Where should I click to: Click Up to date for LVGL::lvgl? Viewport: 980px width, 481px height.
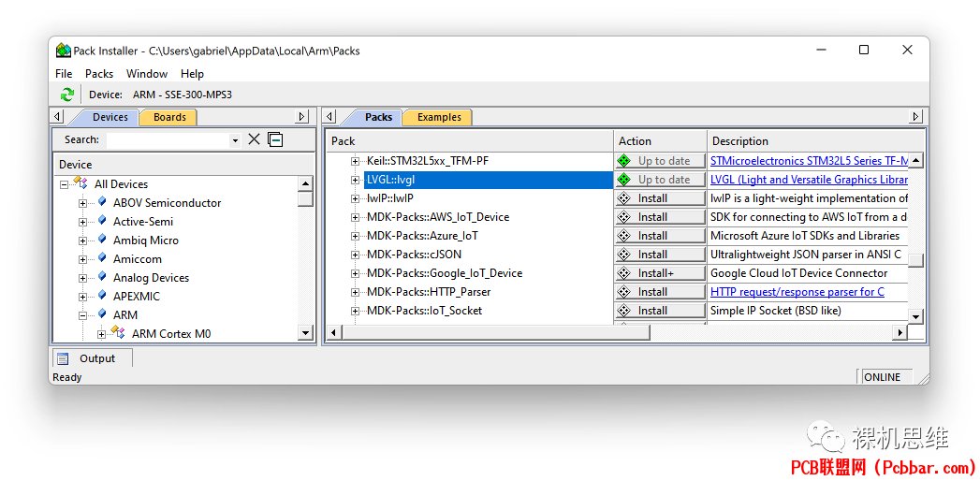tap(660, 180)
